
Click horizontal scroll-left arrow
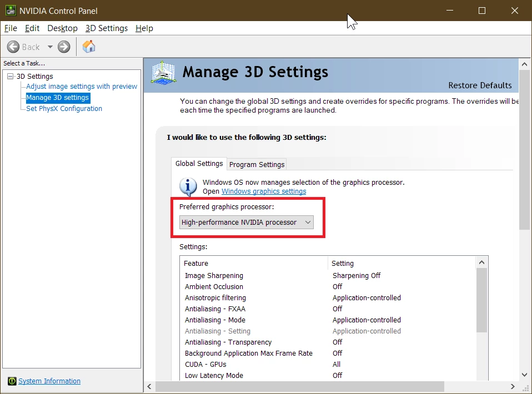click(149, 387)
